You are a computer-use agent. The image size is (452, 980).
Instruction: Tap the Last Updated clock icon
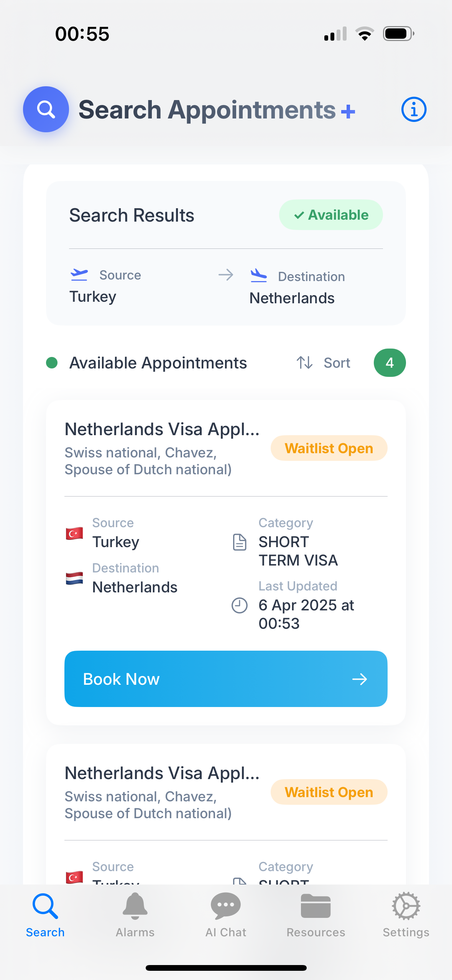(240, 605)
